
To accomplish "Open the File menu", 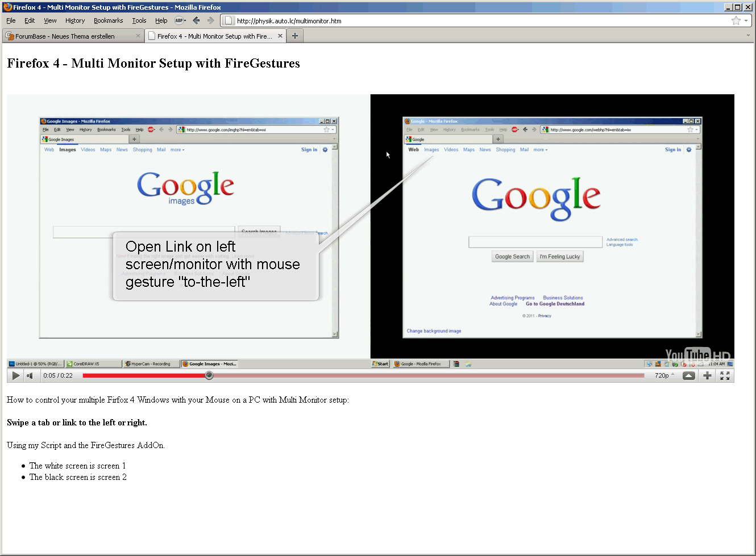I will 11,20.
